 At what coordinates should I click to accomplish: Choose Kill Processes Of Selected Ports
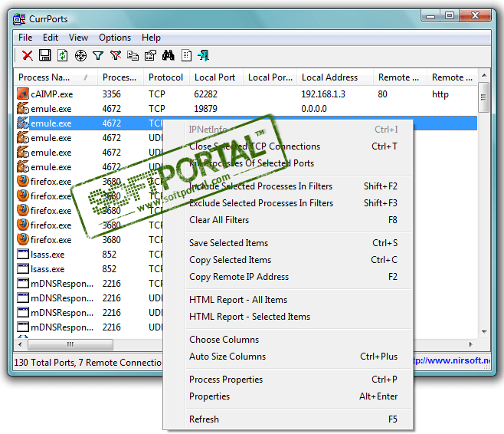(x=288, y=163)
